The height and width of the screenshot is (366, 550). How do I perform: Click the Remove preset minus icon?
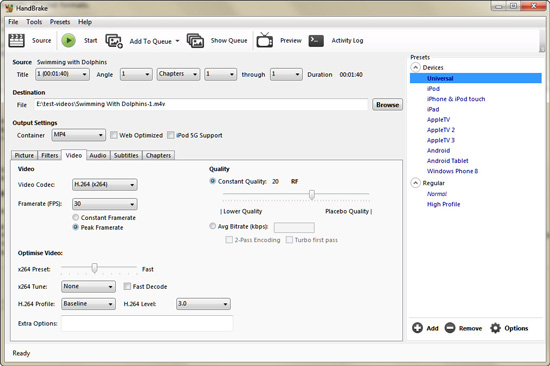pos(450,328)
